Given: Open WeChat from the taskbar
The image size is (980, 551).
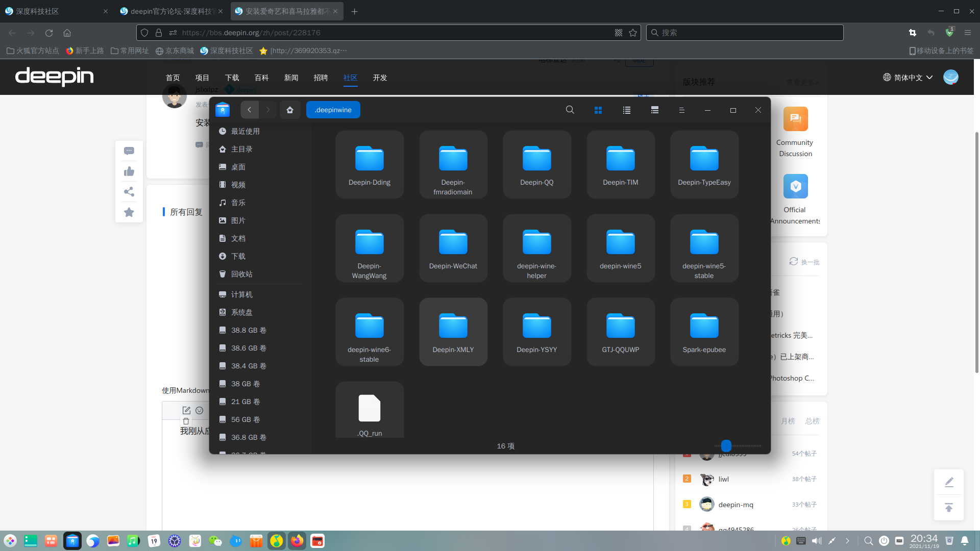Looking at the screenshot, I should click(x=215, y=541).
